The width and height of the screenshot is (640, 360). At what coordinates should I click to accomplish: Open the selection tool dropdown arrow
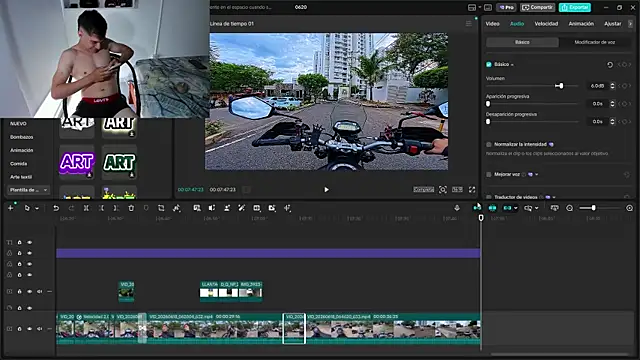coord(37,209)
